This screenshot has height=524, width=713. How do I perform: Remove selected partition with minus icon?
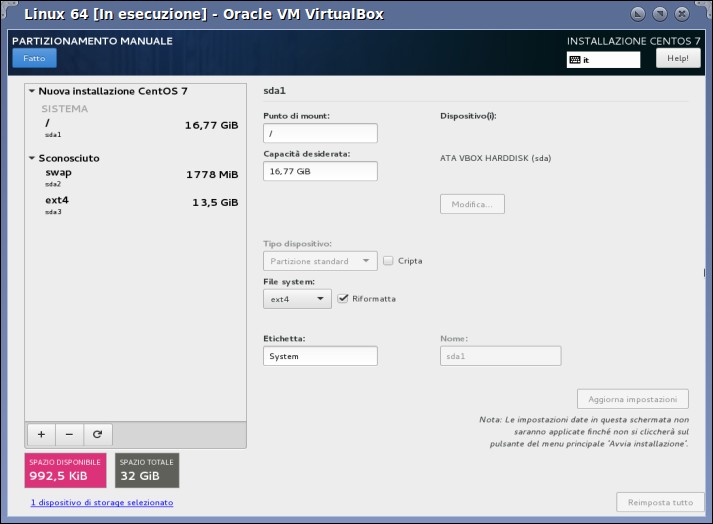[x=69, y=434]
